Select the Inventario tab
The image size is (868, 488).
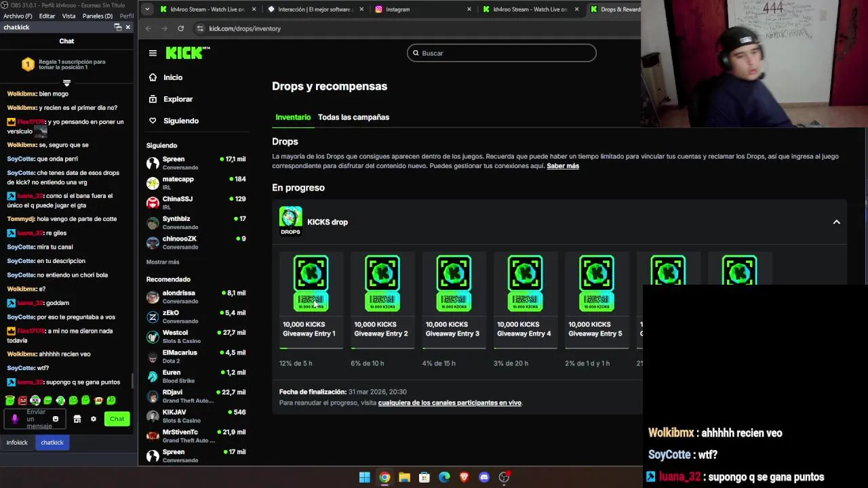coord(293,117)
